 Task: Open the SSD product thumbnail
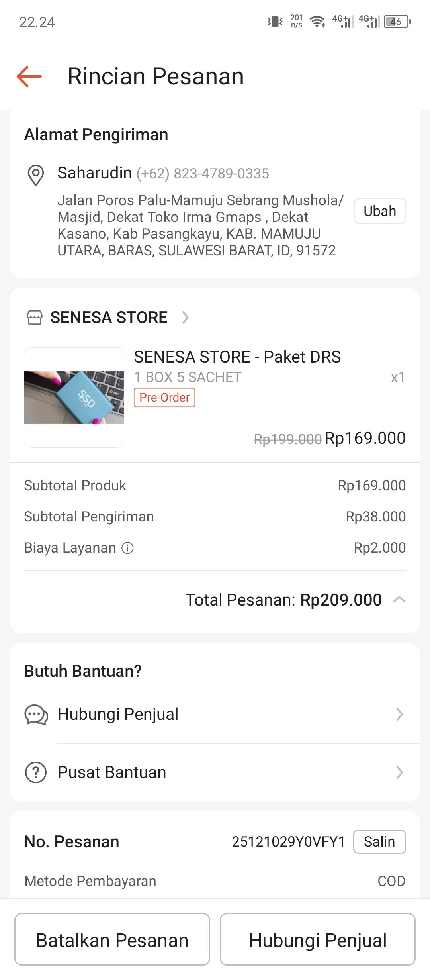pyautogui.click(x=74, y=398)
